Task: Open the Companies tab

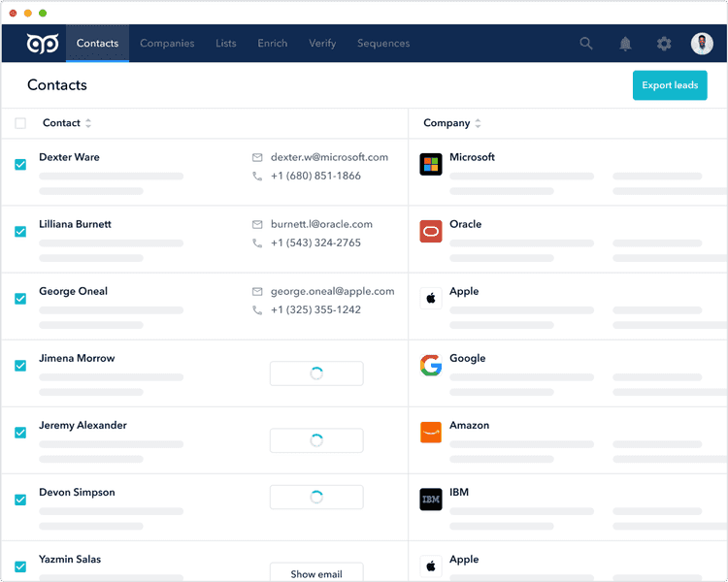Action: [167, 43]
